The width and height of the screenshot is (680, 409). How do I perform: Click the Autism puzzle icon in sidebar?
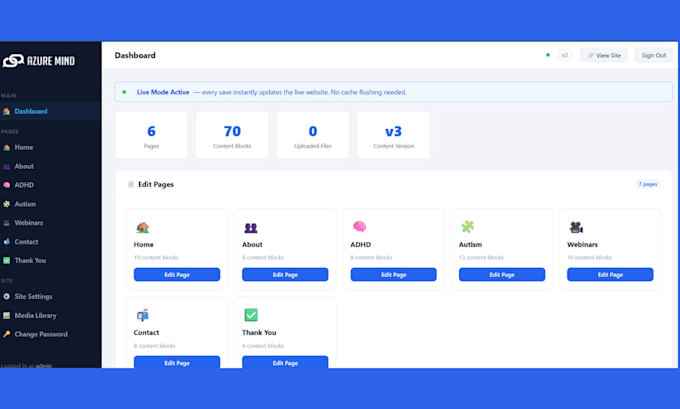coord(7,204)
